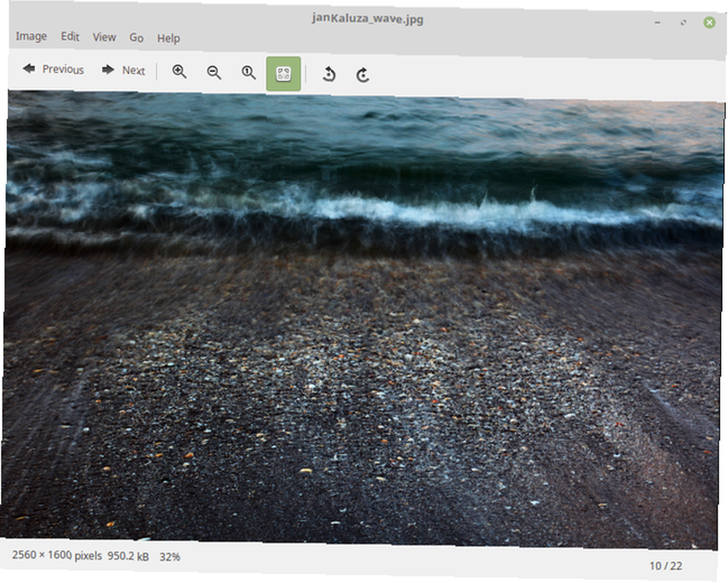This screenshot has height=583, width=728.
Task: Click the zoom out magnifier icon
Action: (x=214, y=72)
